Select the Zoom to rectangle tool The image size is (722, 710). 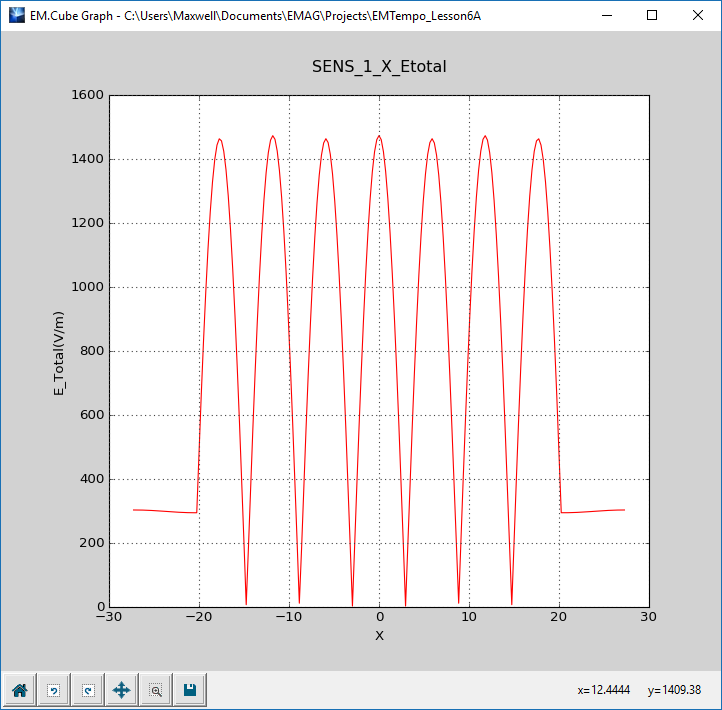[155, 689]
